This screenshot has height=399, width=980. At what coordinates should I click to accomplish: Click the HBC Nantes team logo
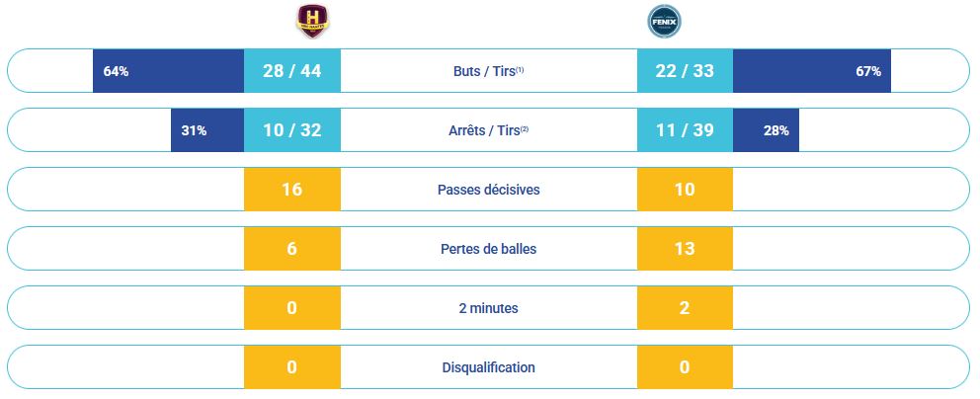tap(313, 21)
